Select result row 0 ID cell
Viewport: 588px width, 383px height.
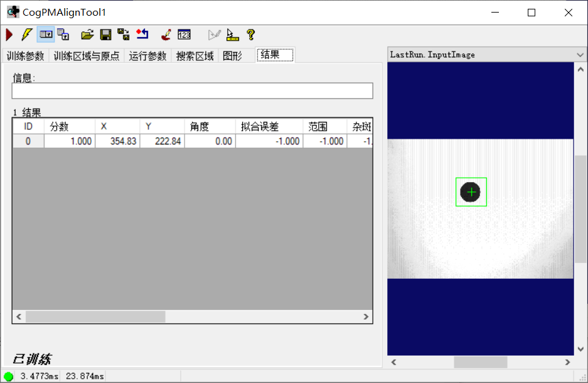coord(28,141)
